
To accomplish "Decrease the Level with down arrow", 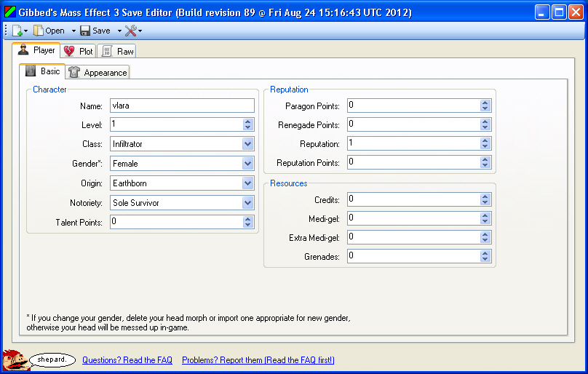I will [248, 127].
